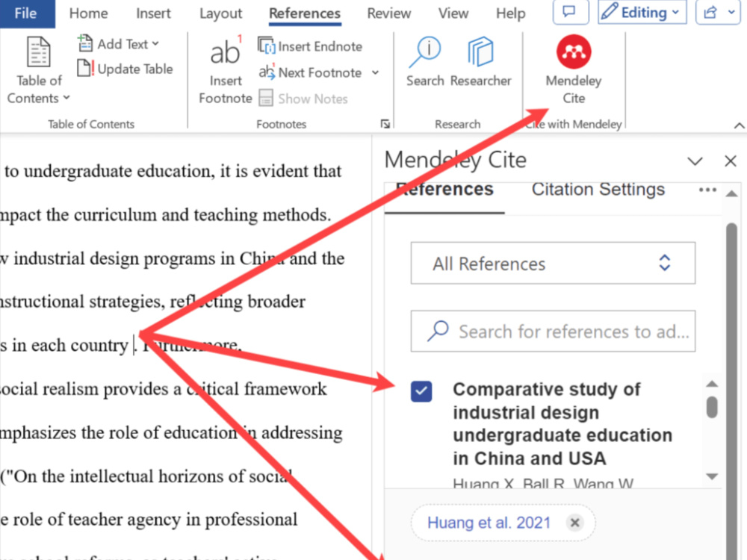Expand the Share button dropdown arrow
This screenshot has height=560, width=747.
[732, 12]
